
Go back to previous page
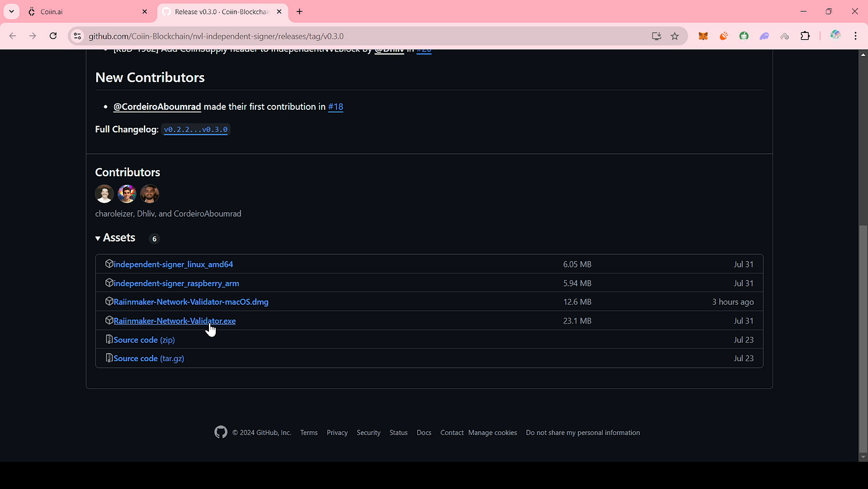tap(13, 36)
